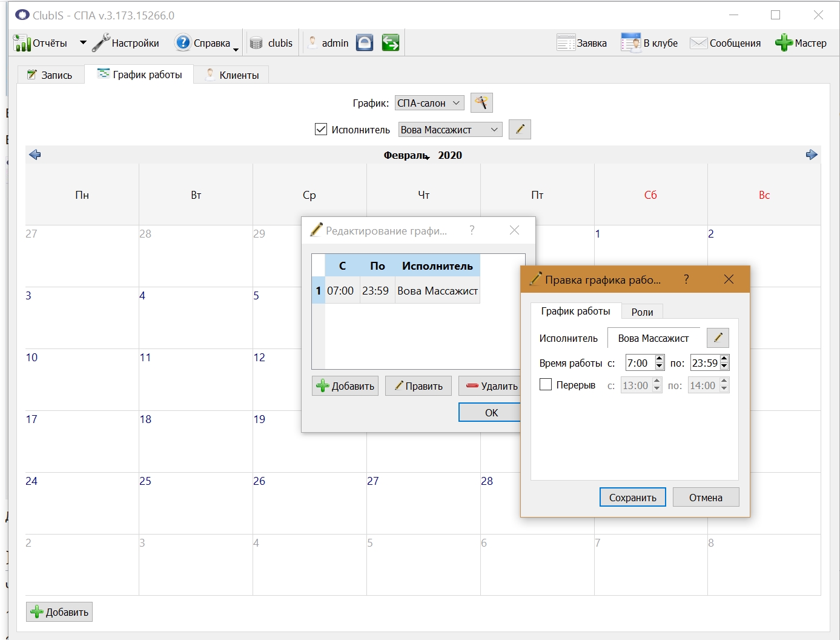Open the Заявка request icon

point(566,43)
